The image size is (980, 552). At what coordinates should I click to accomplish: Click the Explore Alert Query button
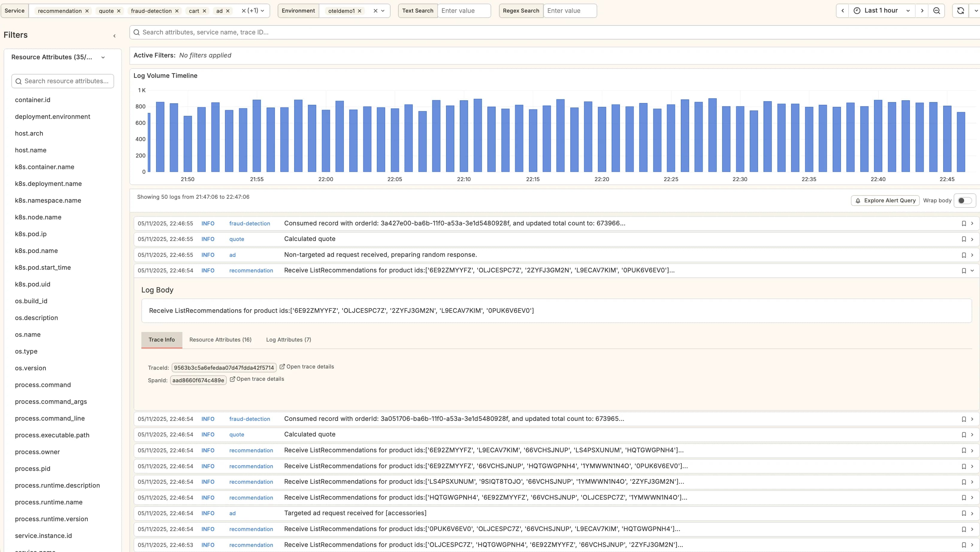[x=885, y=200]
